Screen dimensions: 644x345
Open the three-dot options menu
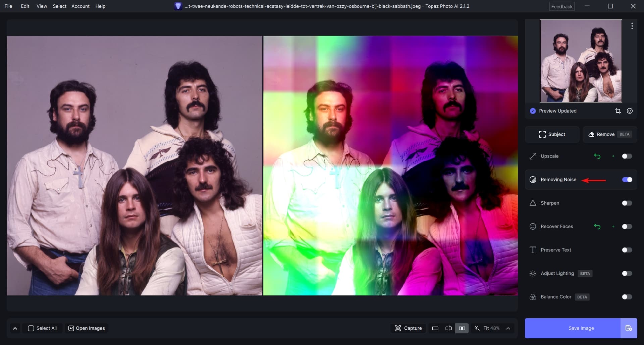[x=632, y=26]
